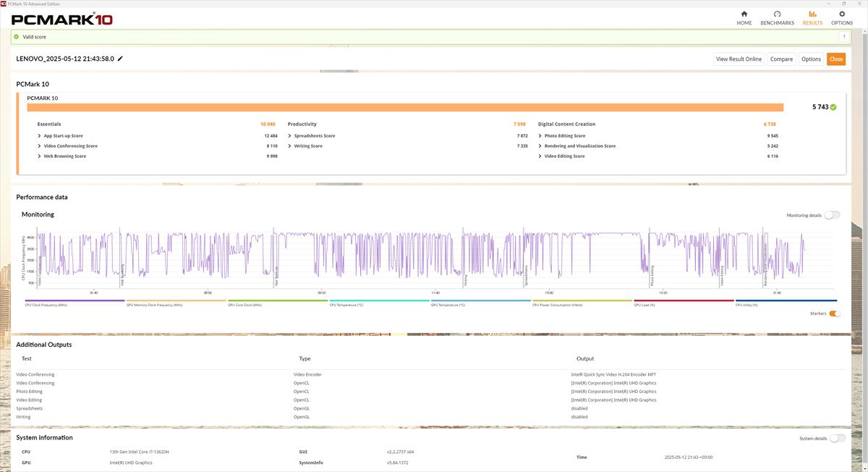This screenshot has width=868, height=472.
Task: Toggle CPU Utility legend series
Action: tap(786, 300)
